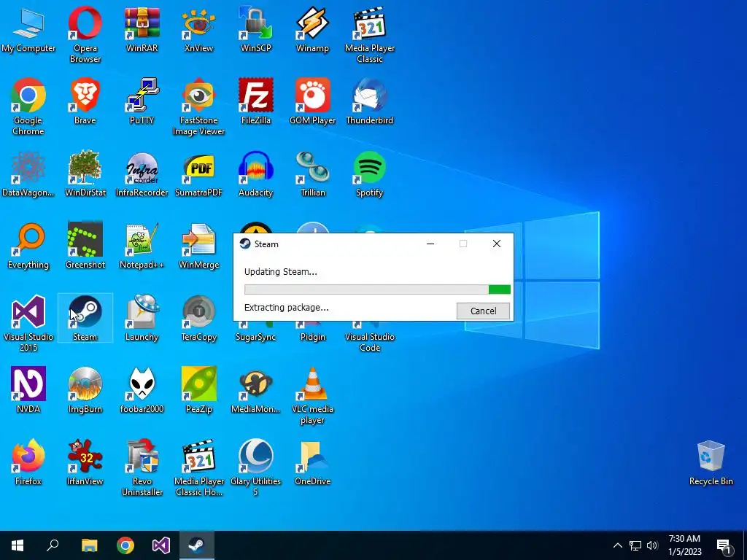Select the FileZilla desktop icon
The height and width of the screenshot is (560, 747).
click(x=256, y=102)
